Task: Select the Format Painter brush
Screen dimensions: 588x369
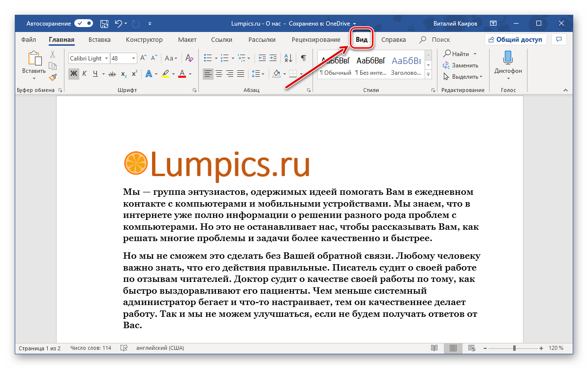Action: (53, 77)
